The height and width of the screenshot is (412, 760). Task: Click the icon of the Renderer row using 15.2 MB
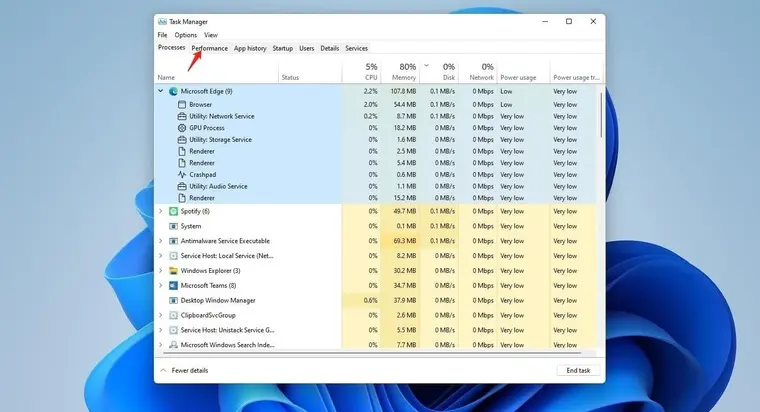point(182,198)
